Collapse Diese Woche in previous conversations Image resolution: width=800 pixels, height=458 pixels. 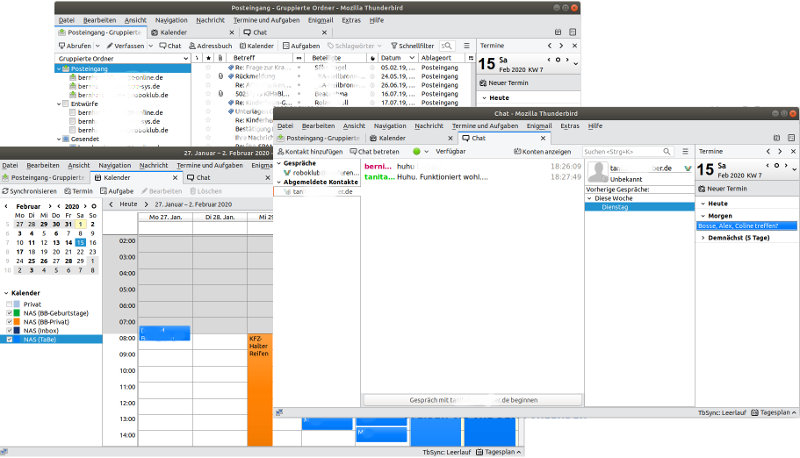click(x=589, y=198)
